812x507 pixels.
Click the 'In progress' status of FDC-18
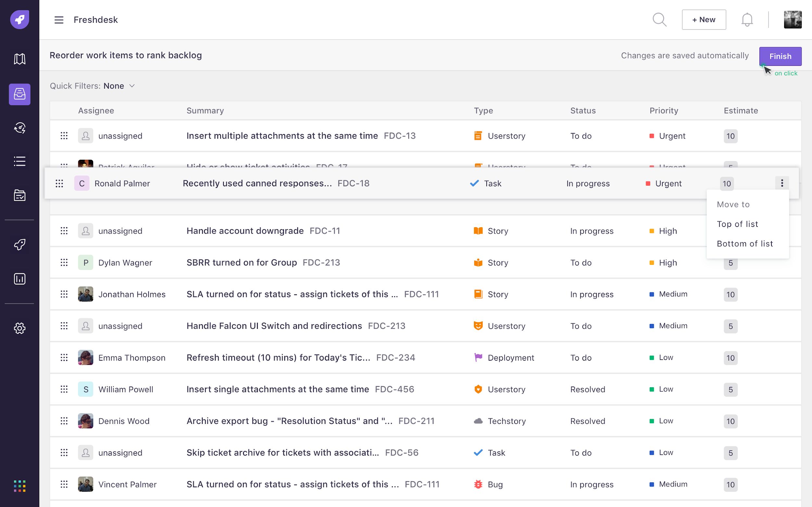588,183
